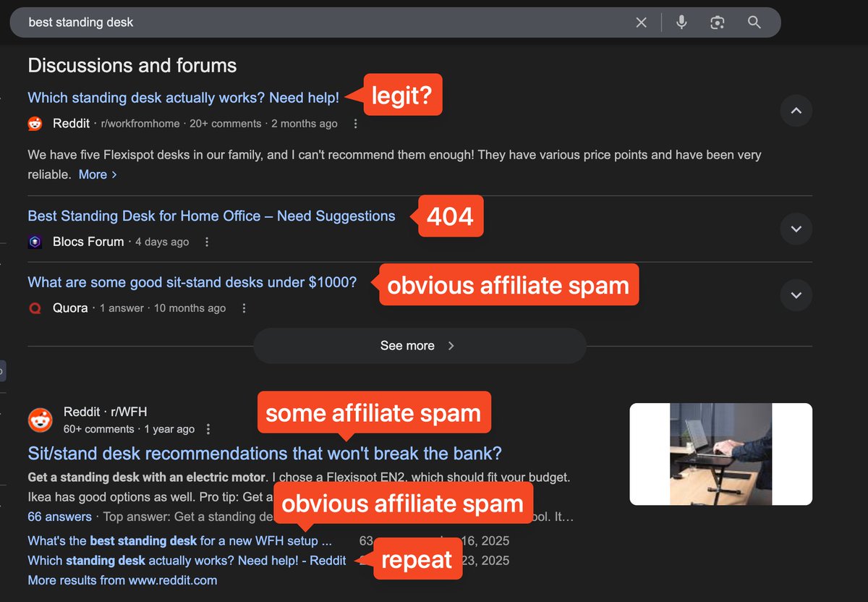Open 'Which standing desk actually works? Need help! - Reddit' sublink
The height and width of the screenshot is (602, 868).
[x=187, y=560]
